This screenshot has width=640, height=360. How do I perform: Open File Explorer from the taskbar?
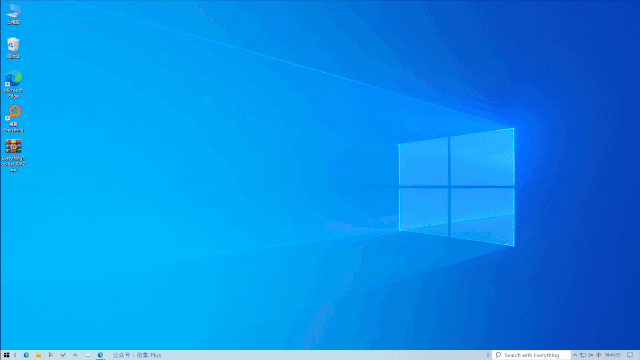38,355
